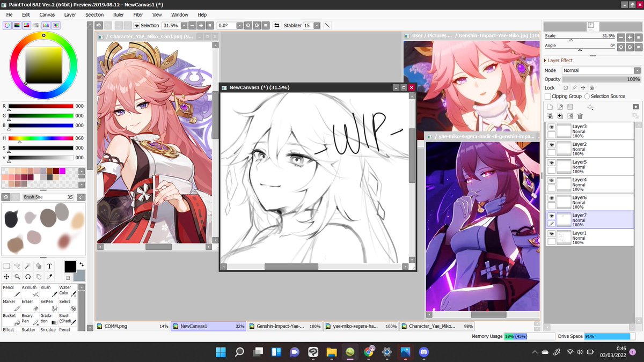The image size is (644, 362).
Task: Select the Water Color brush
Action: [x=68, y=291]
